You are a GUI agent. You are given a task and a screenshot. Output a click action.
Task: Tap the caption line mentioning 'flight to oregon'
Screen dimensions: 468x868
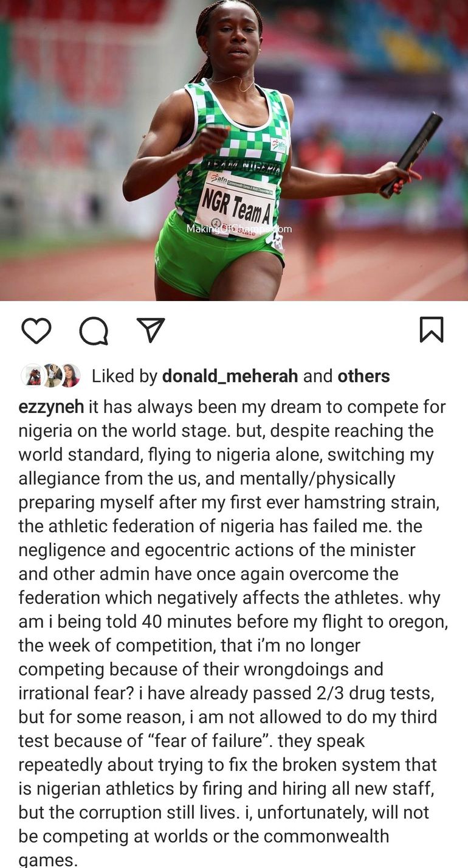pyautogui.click(x=233, y=621)
